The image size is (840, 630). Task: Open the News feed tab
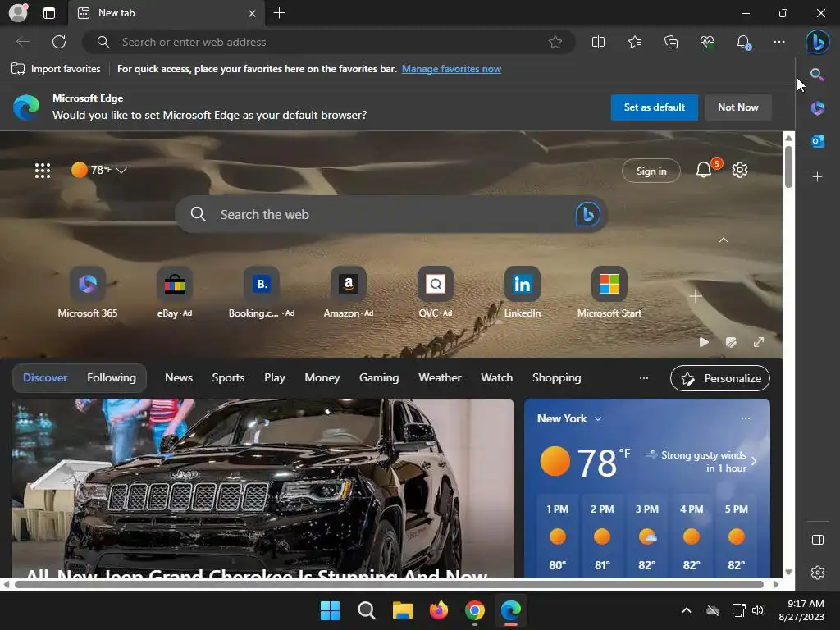[178, 377]
